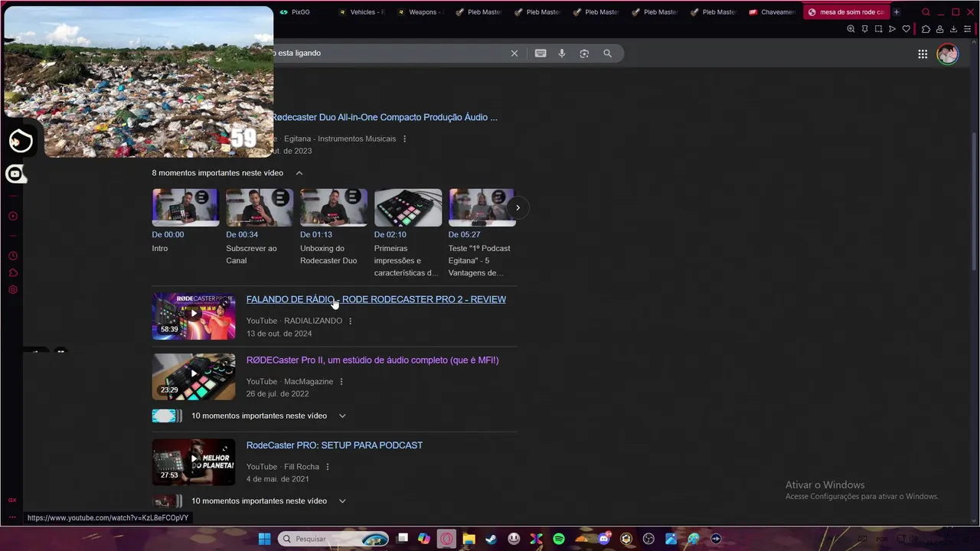Screen dimensions: 980x551
Task: Switch to the PixGG tab
Action: (x=296, y=12)
